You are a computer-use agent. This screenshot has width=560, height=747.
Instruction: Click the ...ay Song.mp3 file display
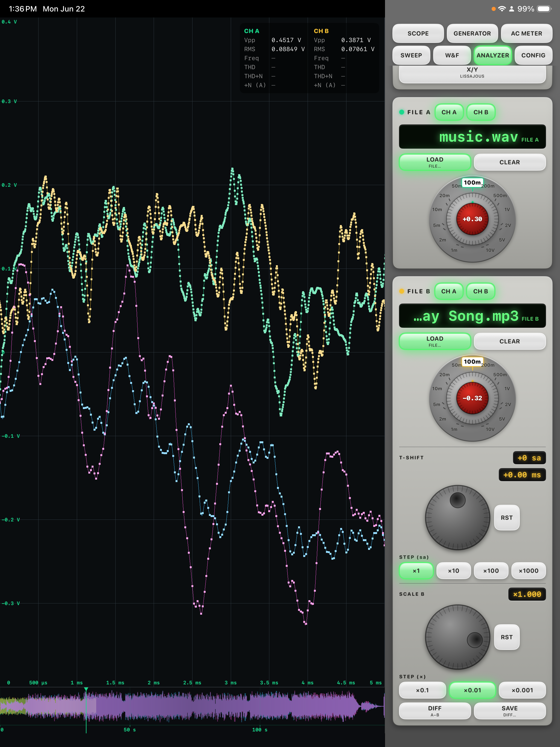(x=472, y=316)
